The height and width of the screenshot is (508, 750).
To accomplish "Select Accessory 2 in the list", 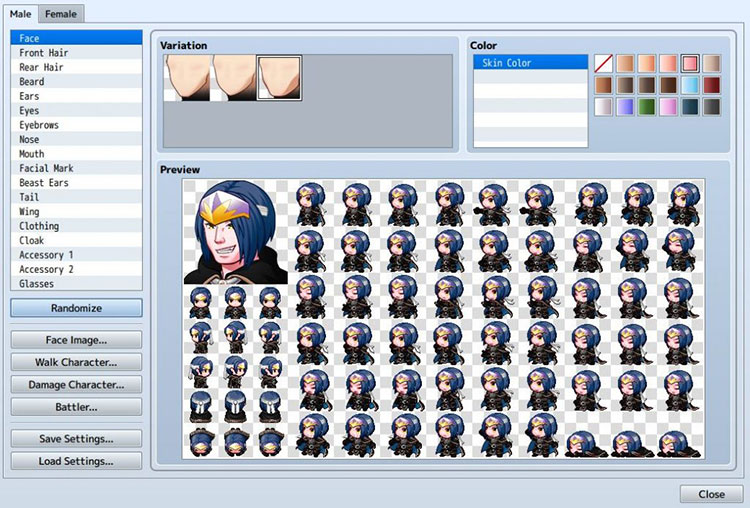I will 77,269.
